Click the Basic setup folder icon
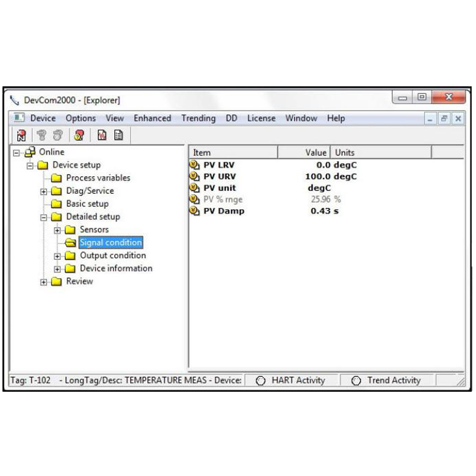476x476 pixels. click(57, 204)
